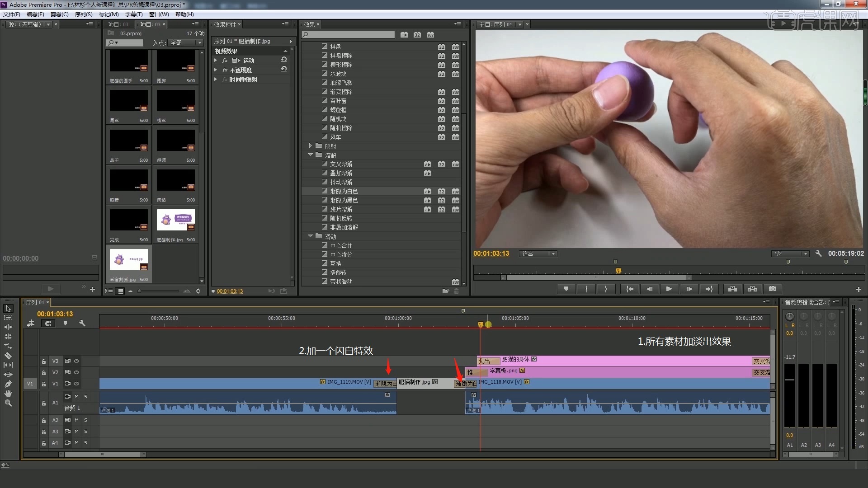Screen dimensions: 868x488
Task: Click the effects search input field
Action: coord(348,35)
